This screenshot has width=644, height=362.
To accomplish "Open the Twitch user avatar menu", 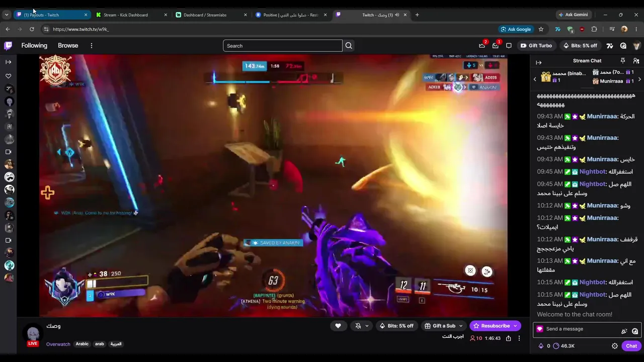I will pyautogui.click(x=636, y=46).
